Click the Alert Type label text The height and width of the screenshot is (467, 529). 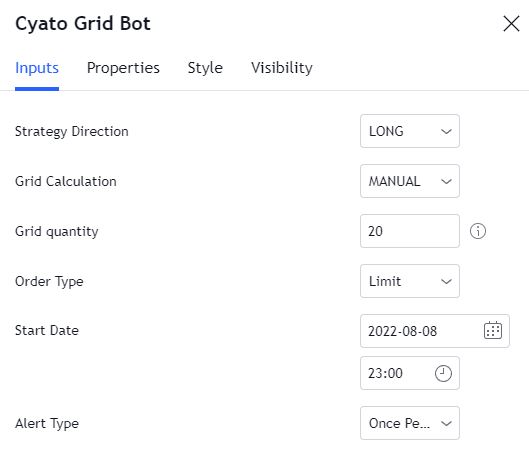coord(47,424)
